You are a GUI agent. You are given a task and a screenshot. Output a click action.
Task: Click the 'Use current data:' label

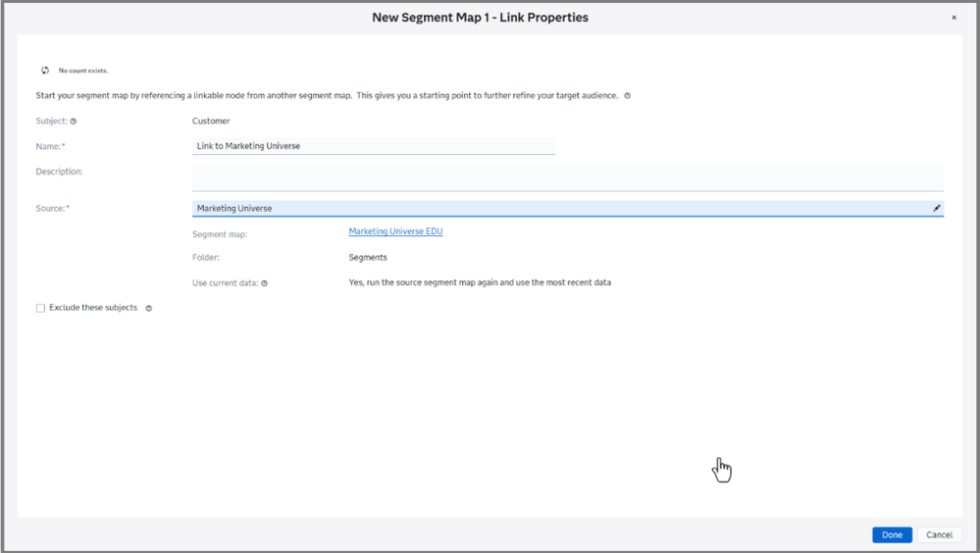225,283
